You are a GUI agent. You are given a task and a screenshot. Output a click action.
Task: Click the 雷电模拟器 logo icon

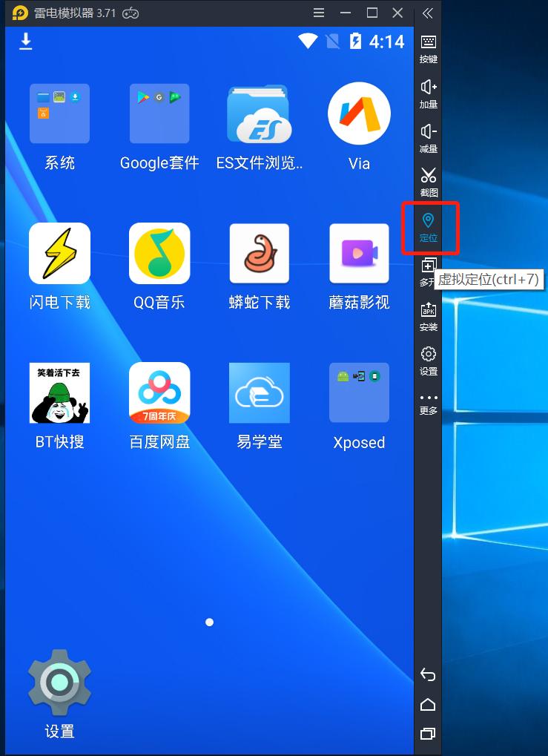click(x=20, y=13)
